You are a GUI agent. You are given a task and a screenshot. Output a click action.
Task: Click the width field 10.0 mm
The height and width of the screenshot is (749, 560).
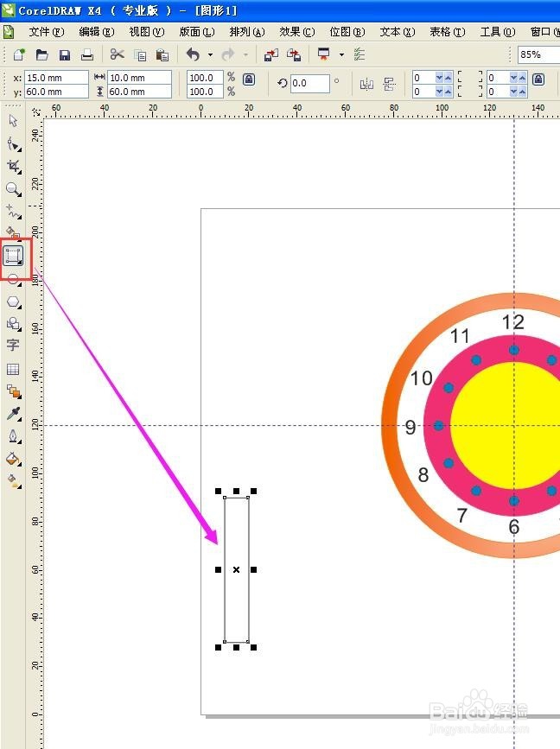click(139, 78)
